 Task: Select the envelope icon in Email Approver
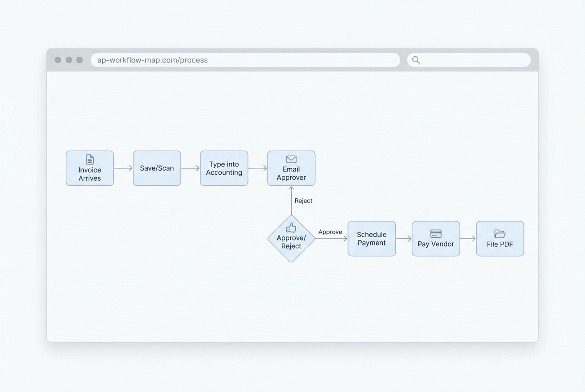[x=291, y=159]
